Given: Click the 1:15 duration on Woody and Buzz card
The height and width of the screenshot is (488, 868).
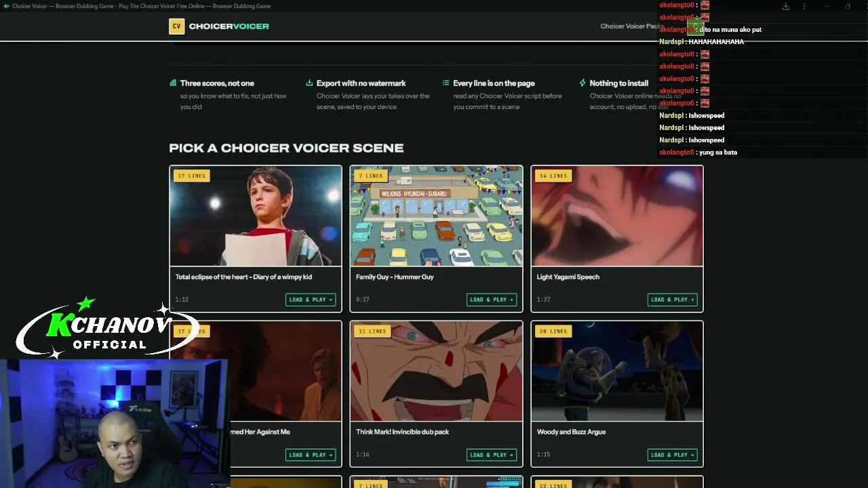Looking at the screenshot, I should click(544, 455).
